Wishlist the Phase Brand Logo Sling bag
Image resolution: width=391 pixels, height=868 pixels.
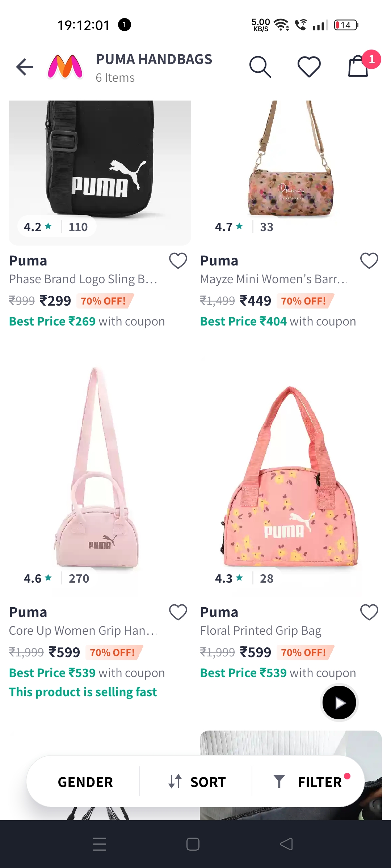pos(178,261)
